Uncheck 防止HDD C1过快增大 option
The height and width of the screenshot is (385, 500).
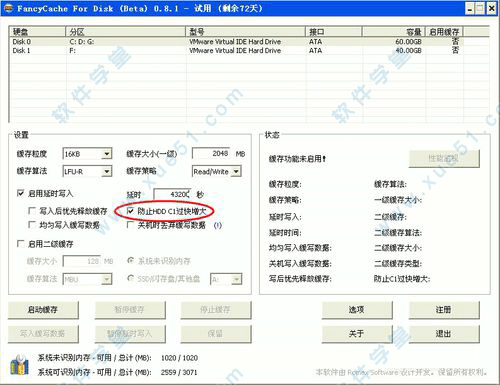pos(130,211)
